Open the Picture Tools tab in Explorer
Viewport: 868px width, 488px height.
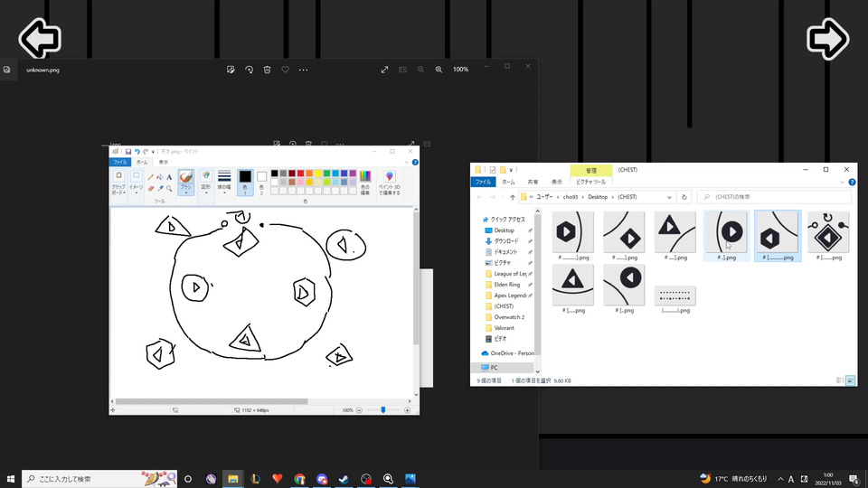point(590,182)
